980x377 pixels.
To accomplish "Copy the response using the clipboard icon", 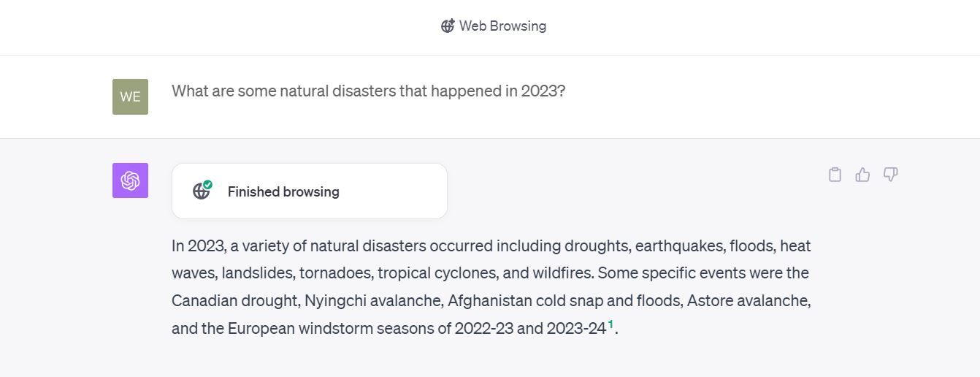I will pyautogui.click(x=835, y=175).
